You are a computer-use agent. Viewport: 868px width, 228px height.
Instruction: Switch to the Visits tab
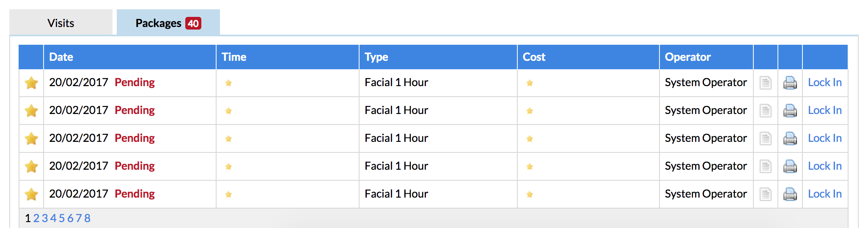(61, 23)
